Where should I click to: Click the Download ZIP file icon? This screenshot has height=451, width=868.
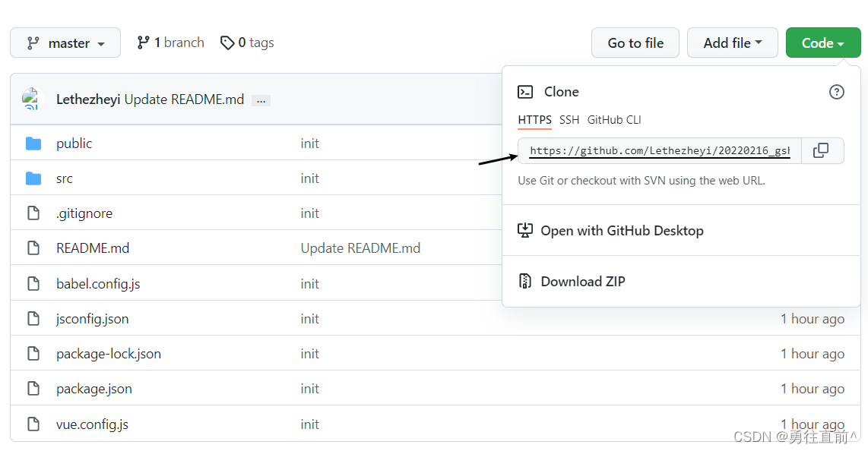[525, 281]
